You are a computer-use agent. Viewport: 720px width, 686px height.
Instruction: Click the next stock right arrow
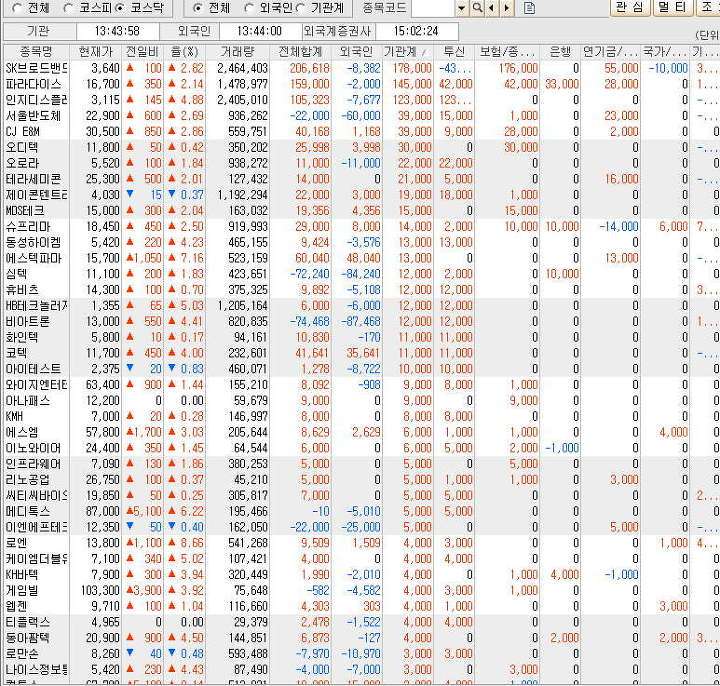point(506,8)
